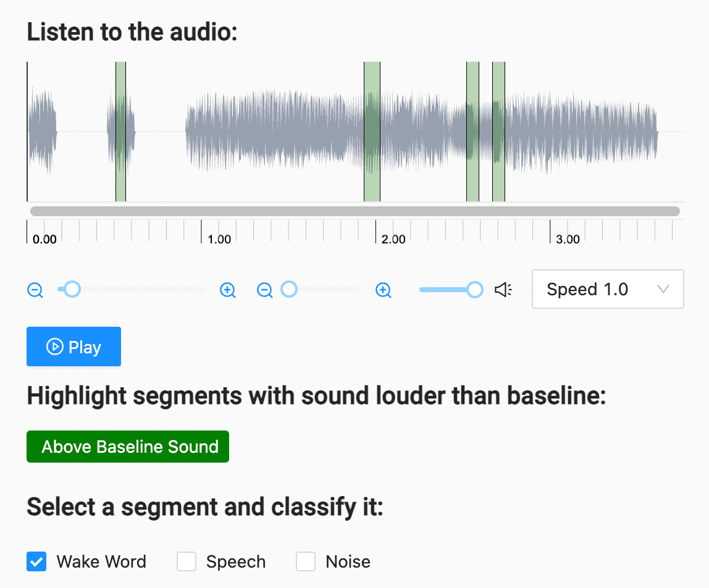Click the second slider's zoom-in magnifier icon

pos(384,290)
